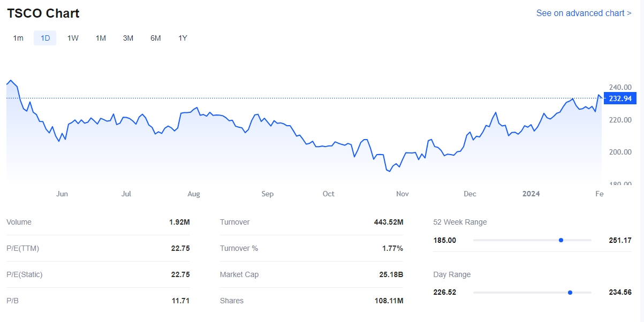Screen dimensions: 644x322
Task: Switch chart to 3M interval
Action: [x=128, y=38]
